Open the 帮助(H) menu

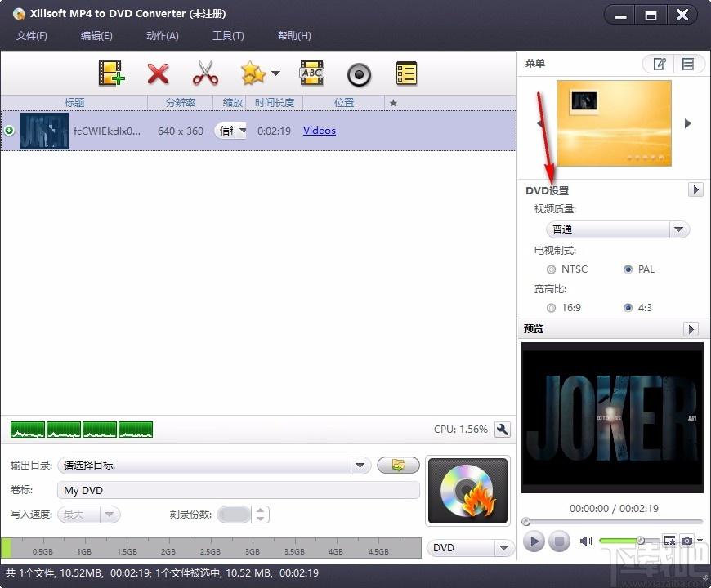(x=294, y=35)
